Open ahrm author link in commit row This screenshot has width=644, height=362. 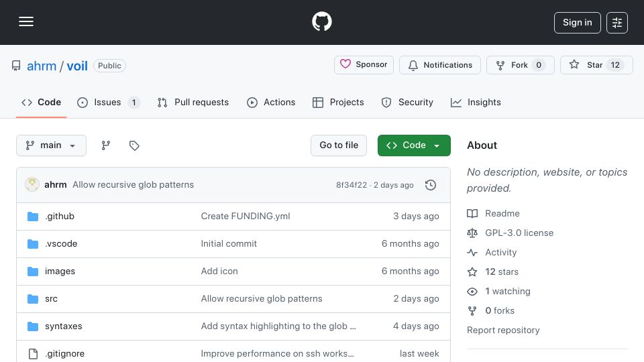(56, 185)
